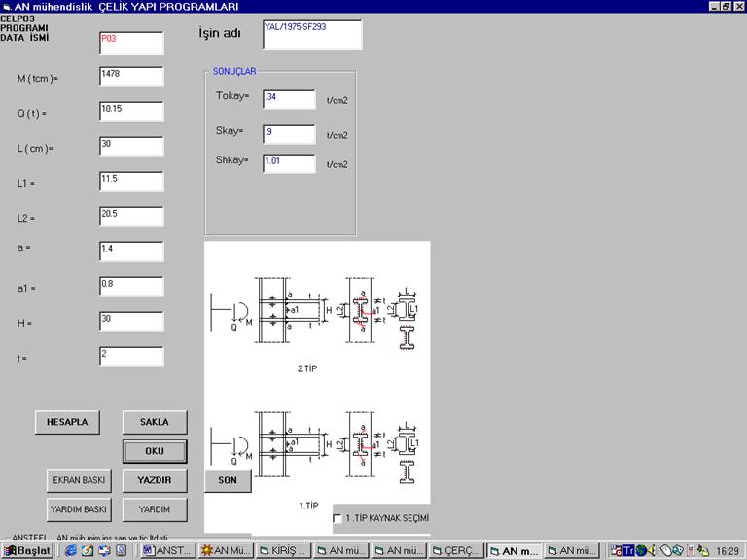This screenshot has width=747, height=560.
Task: Switch to the ANST... Word taskbar window
Action: point(168,551)
